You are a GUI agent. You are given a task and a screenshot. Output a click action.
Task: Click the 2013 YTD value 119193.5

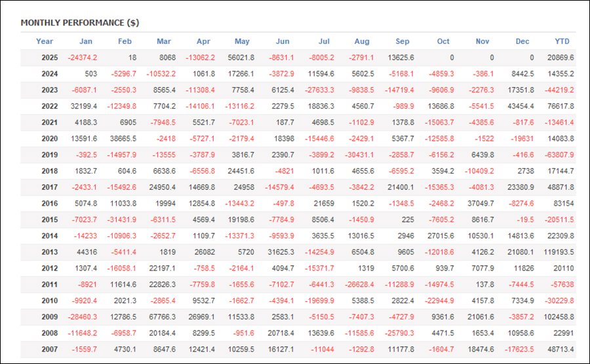pos(559,252)
